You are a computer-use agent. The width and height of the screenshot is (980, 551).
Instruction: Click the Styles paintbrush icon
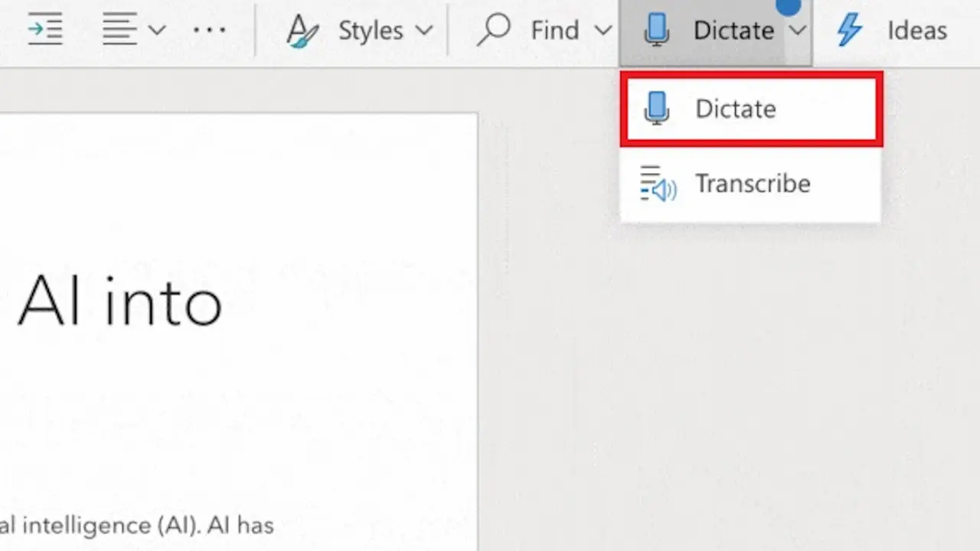[303, 31]
